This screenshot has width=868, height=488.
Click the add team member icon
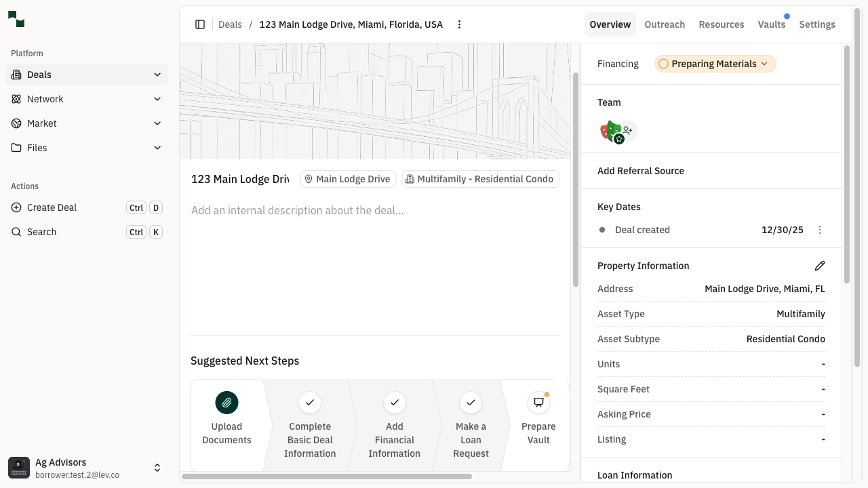point(627,129)
